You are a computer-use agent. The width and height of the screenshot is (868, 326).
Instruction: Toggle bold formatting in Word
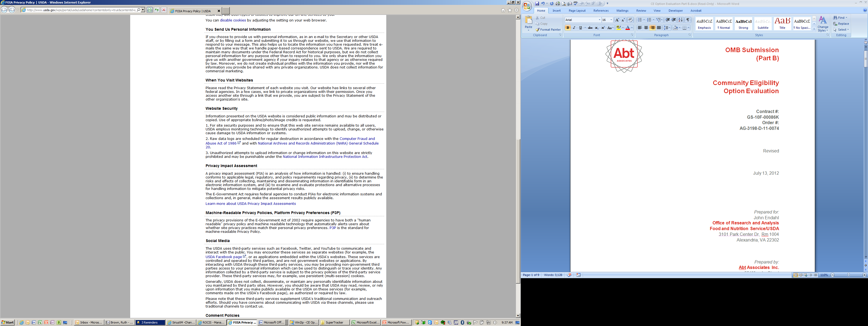click(x=568, y=28)
